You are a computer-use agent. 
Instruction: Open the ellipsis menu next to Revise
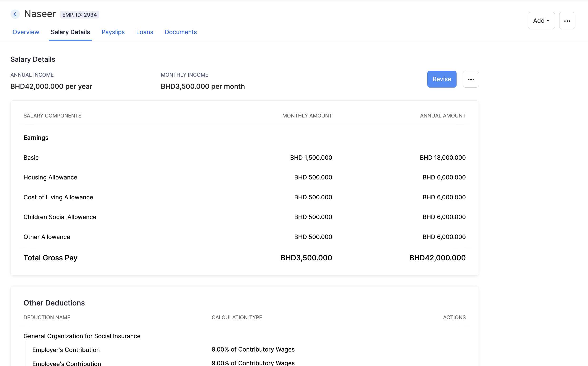470,79
